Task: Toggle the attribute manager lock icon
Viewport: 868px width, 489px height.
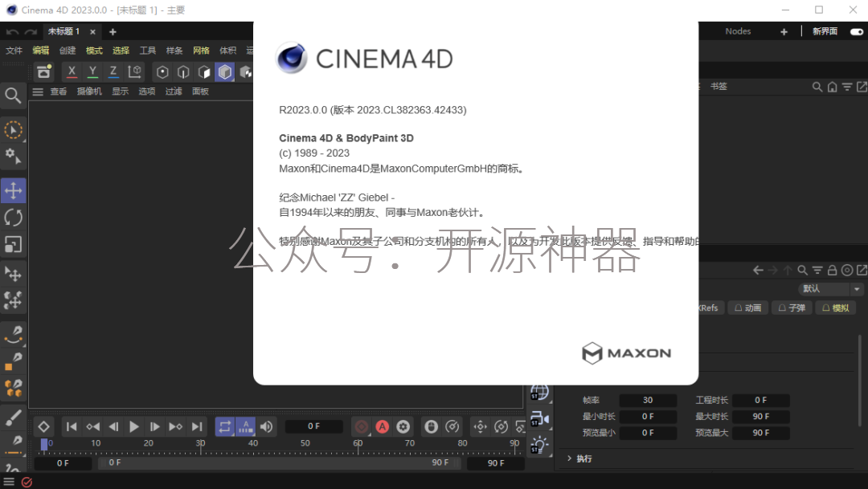Action: point(832,270)
